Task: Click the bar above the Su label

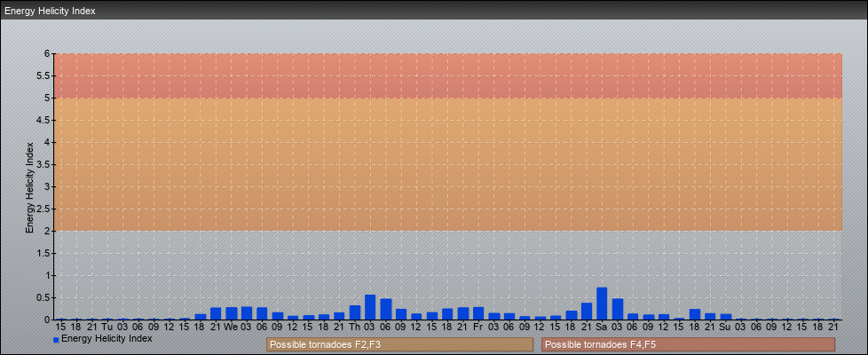Action: 725,317
